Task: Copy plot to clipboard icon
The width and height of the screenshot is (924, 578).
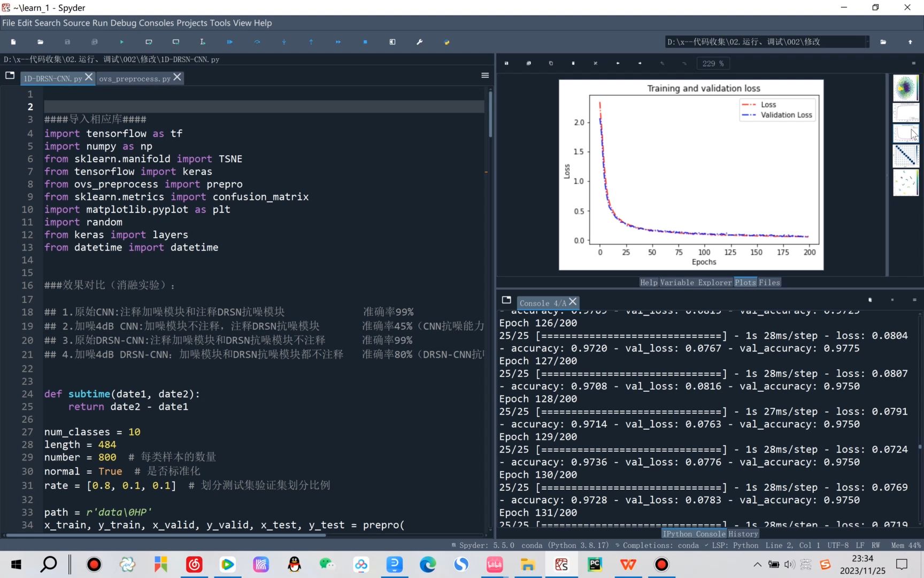Action: click(x=551, y=63)
